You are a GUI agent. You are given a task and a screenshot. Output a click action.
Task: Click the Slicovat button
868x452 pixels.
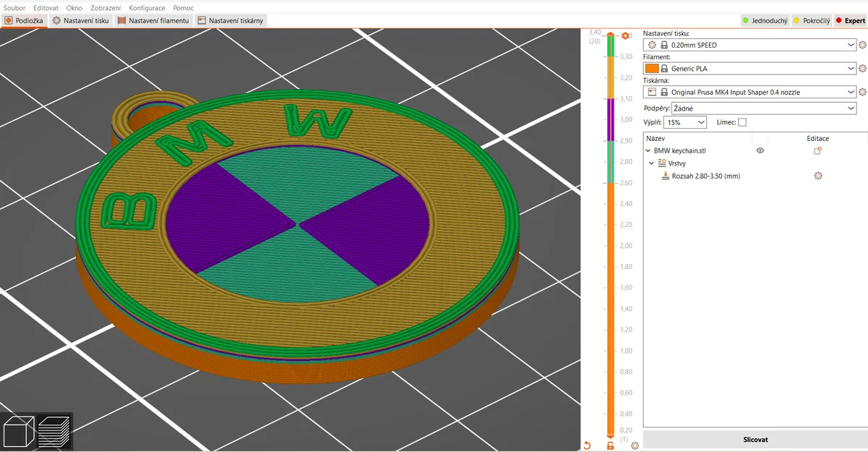755,440
